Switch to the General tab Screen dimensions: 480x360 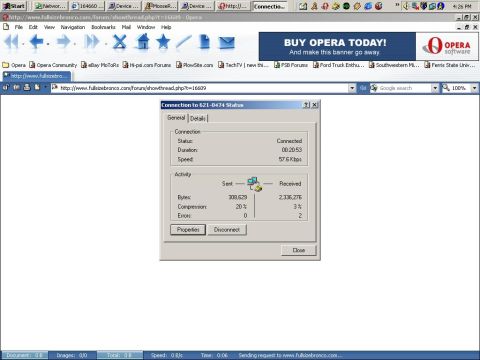click(x=176, y=118)
